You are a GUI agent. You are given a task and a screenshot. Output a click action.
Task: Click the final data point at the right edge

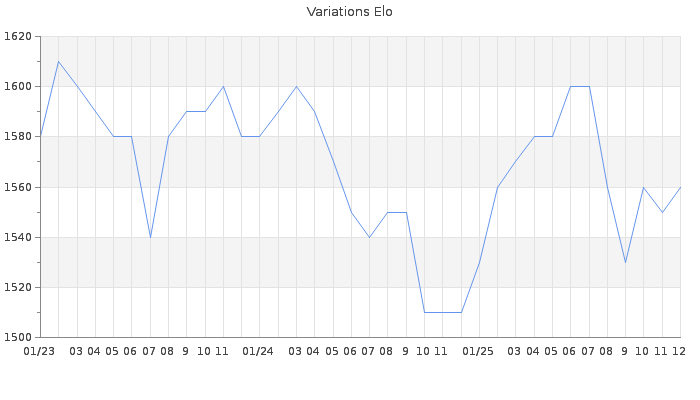(x=680, y=187)
